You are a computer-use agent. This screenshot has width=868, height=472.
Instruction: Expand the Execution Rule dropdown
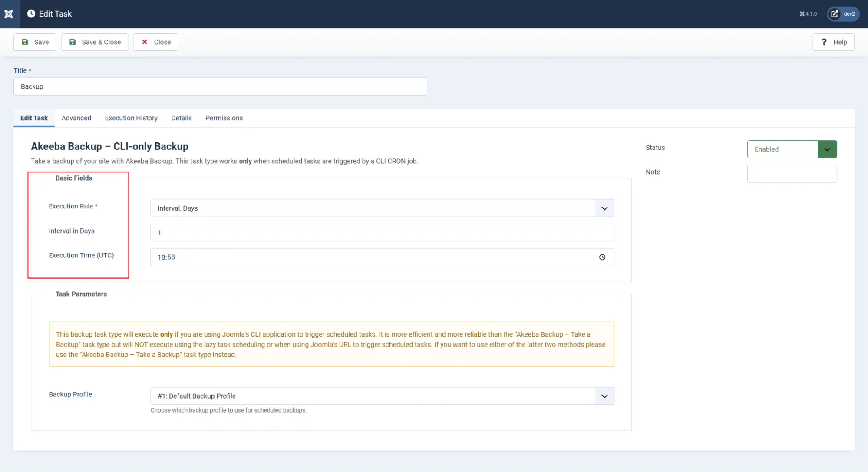(604, 208)
